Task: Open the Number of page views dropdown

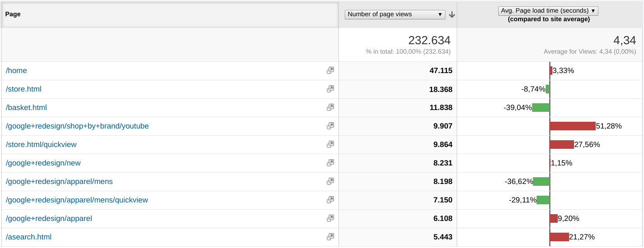Action: (x=395, y=14)
